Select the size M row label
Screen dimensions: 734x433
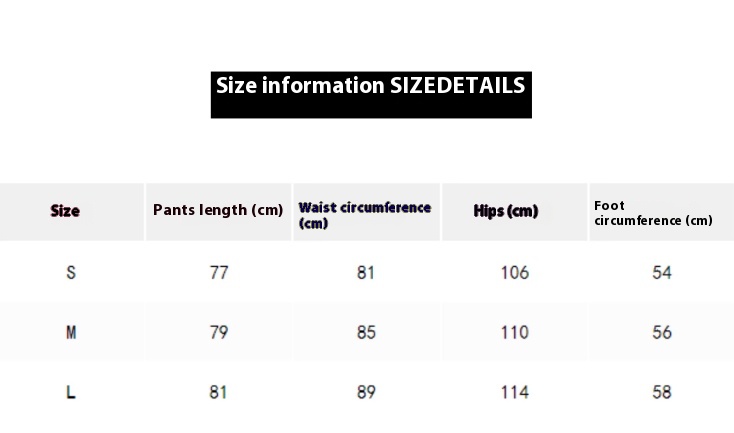71,332
